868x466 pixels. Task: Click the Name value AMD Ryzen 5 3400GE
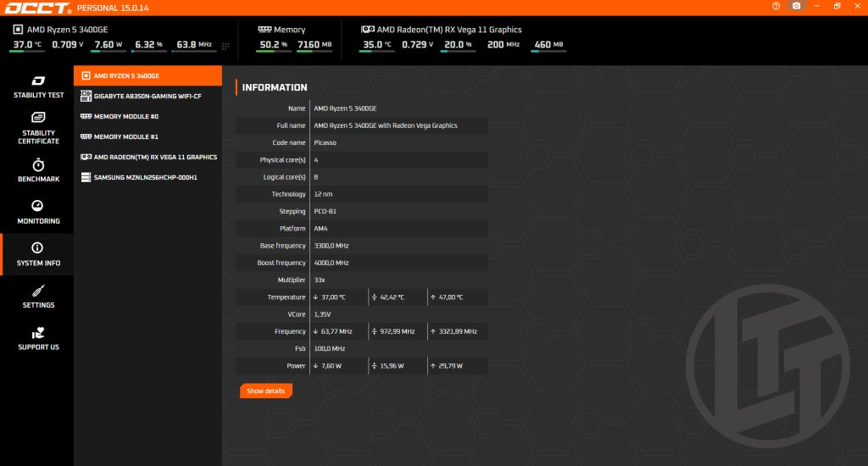tap(345, 108)
